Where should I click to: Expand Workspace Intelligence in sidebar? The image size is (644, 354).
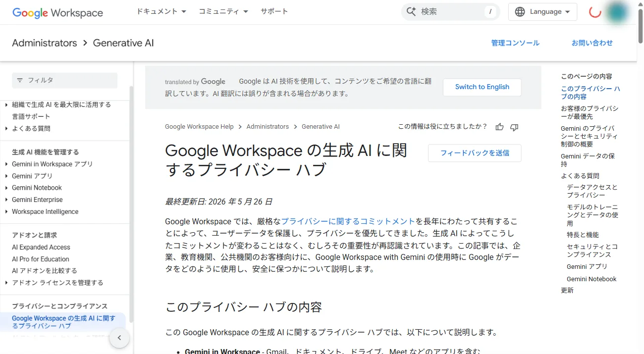coord(6,211)
